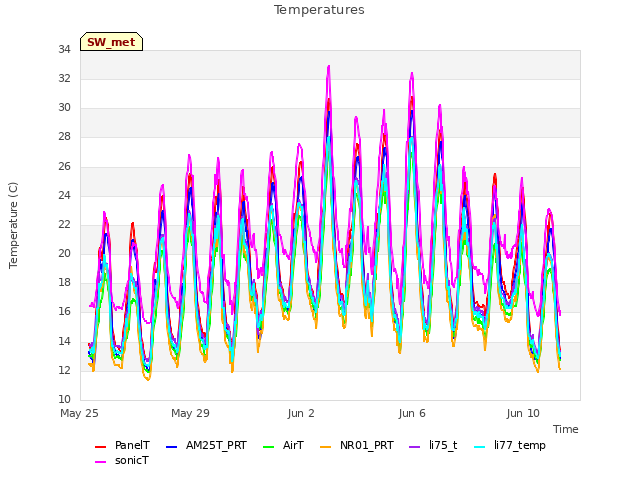This screenshot has height=480, width=640.
Task: Click the May 25 x-axis label
Action: tap(79, 413)
